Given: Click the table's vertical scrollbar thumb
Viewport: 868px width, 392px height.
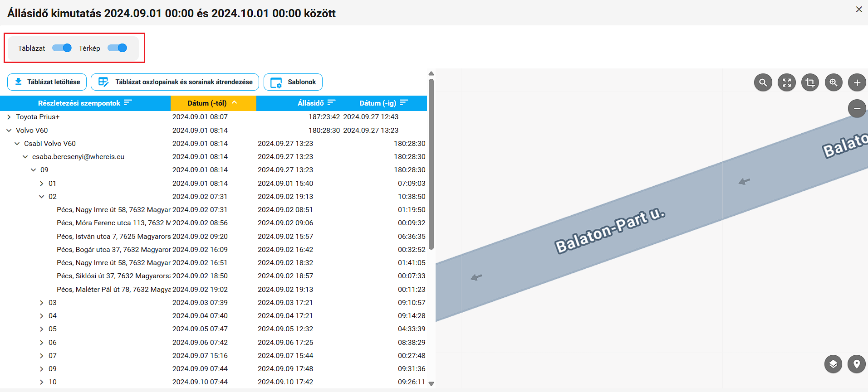Looking at the screenshot, I should click(431, 163).
